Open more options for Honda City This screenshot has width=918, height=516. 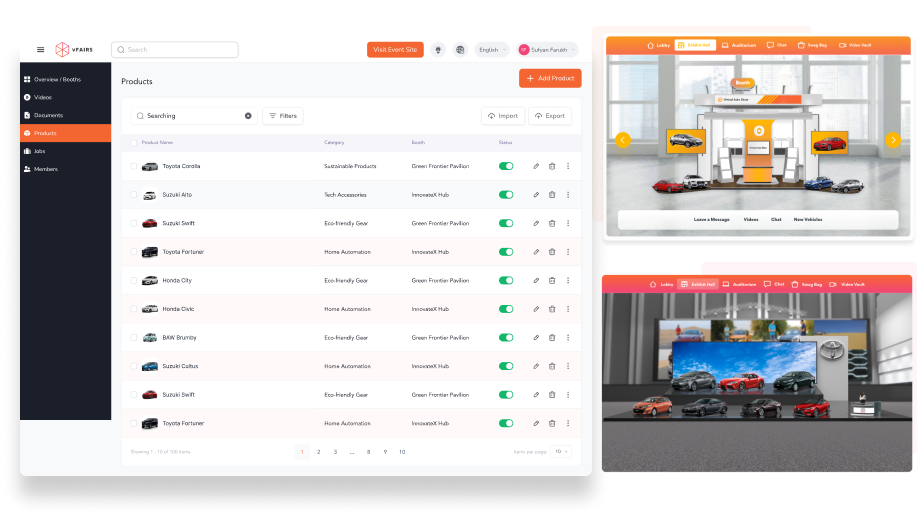568,281
